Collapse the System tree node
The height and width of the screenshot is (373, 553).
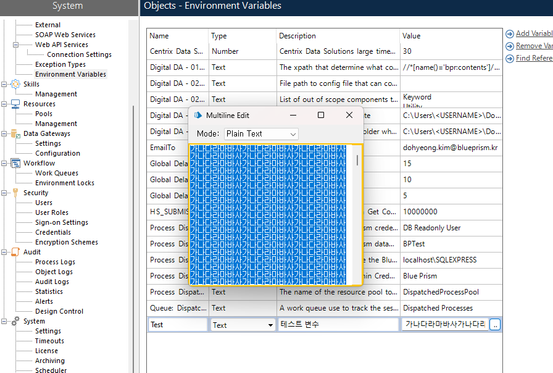pos(4,321)
